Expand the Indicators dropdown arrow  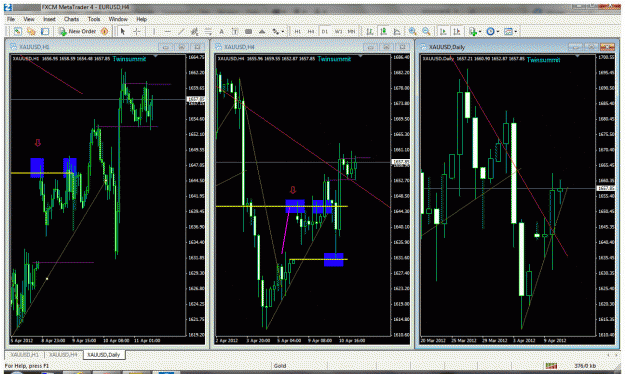480,31
